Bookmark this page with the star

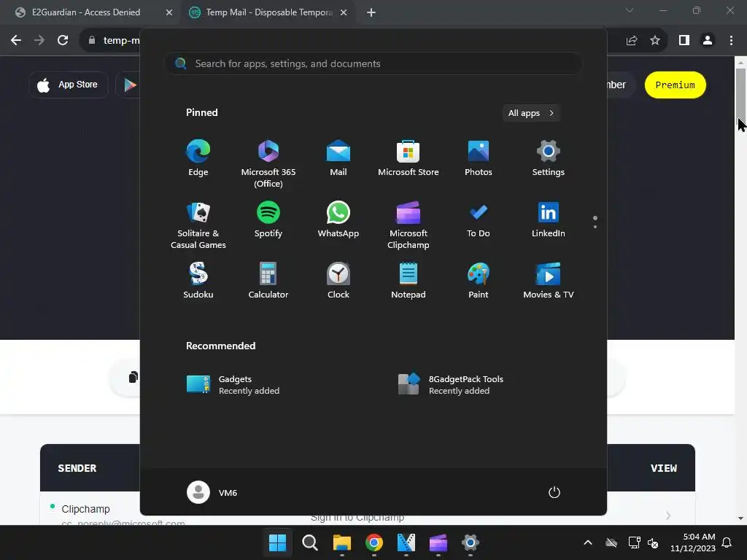[655, 41]
